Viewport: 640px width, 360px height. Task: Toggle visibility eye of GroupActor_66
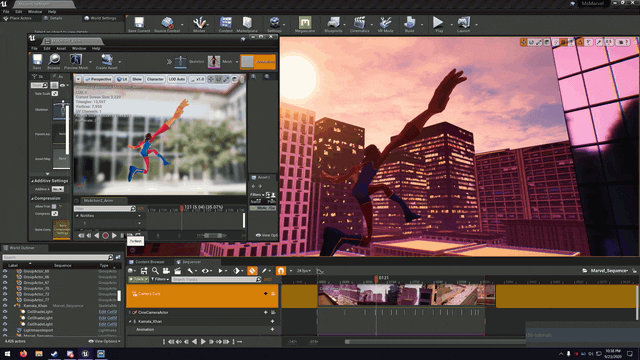point(5,277)
